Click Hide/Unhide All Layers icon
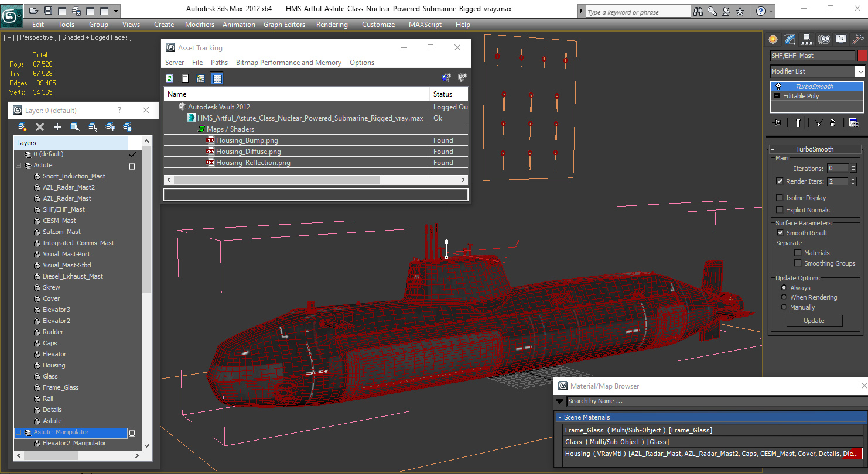Image resolution: width=868 pixels, height=474 pixels. [110, 127]
